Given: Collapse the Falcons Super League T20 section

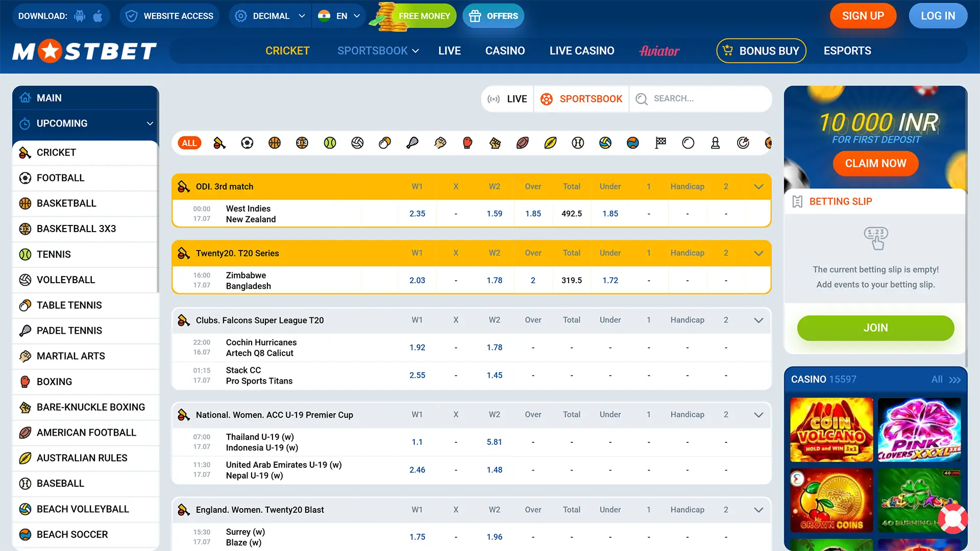Looking at the screenshot, I should click(x=758, y=320).
